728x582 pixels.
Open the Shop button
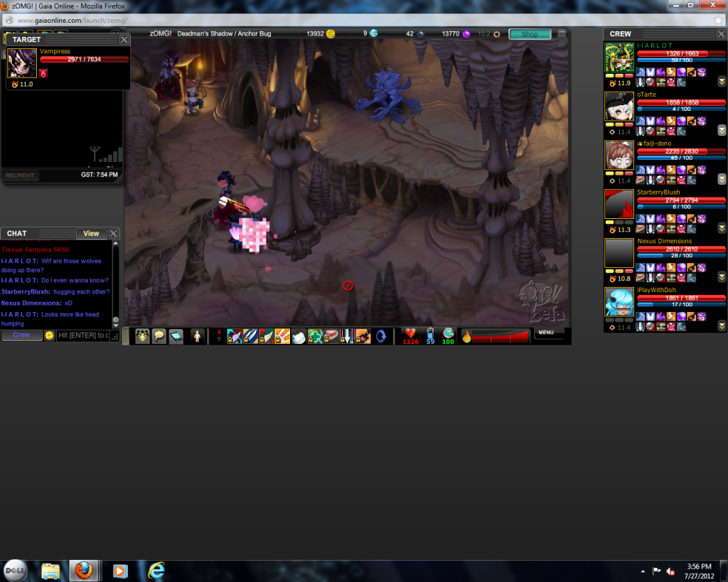530,34
